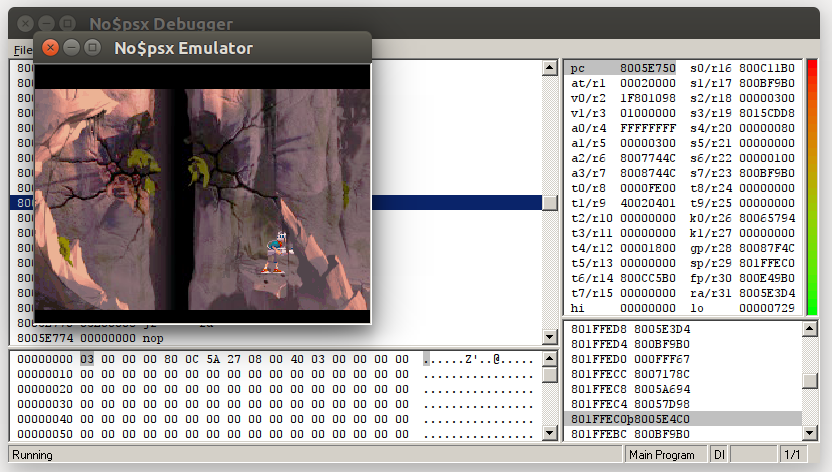Select hex dump row 00000050

pyautogui.click(x=275, y=433)
